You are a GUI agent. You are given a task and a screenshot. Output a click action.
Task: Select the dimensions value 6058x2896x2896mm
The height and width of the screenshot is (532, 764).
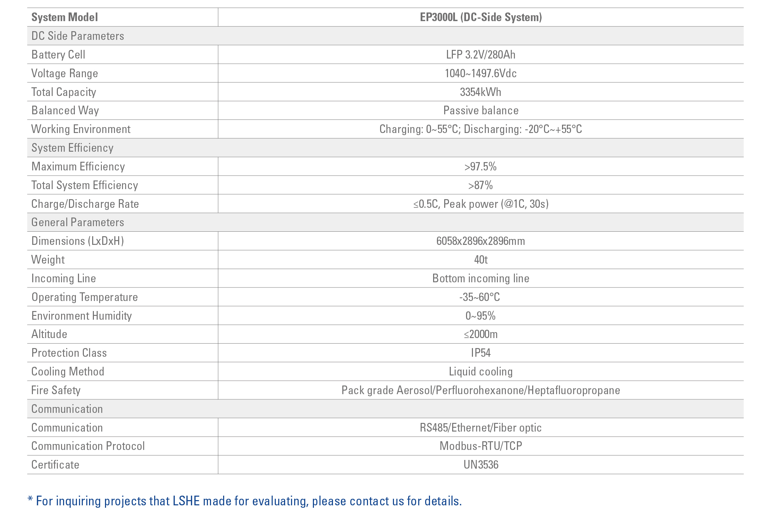481,241
